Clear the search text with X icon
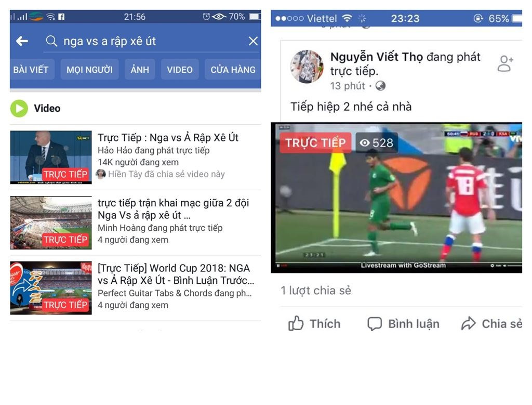The height and width of the screenshot is (405, 532). 253,41
